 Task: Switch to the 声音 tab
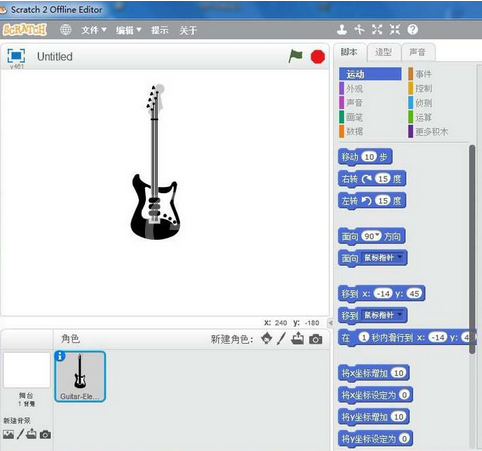pos(418,52)
